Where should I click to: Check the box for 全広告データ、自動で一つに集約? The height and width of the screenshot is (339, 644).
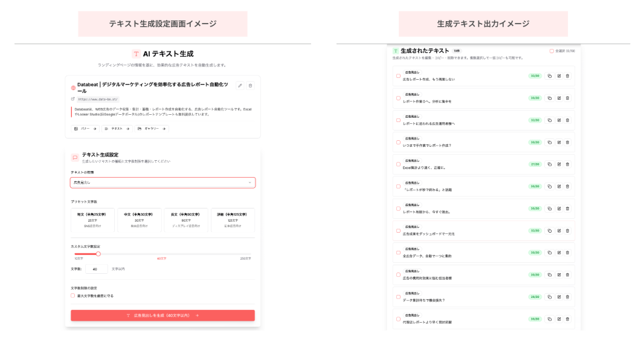tap(398, 253)
